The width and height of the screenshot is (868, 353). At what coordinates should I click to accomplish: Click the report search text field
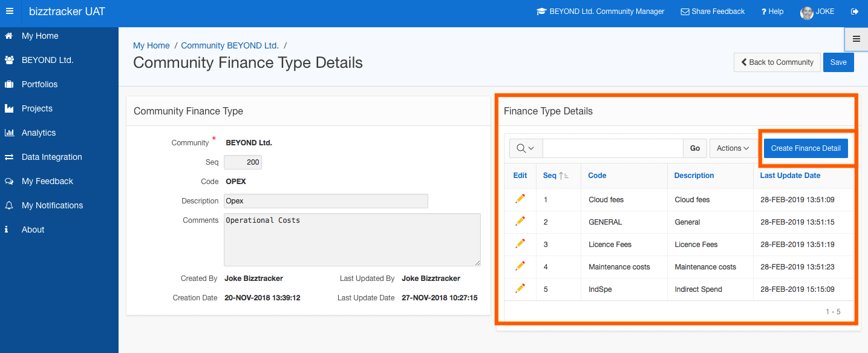[613, 148]
